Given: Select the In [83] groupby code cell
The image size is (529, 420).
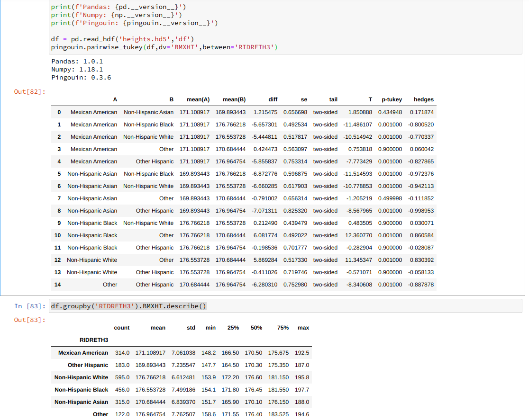Looking at the screenshot, I should [x=128, y=306].
